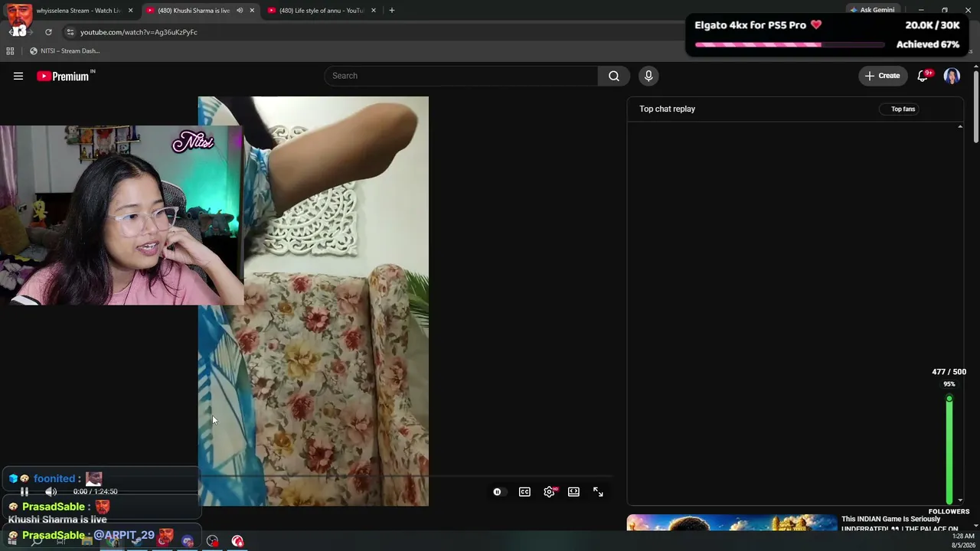Switch to Life style of annu tab

(322, 11)
